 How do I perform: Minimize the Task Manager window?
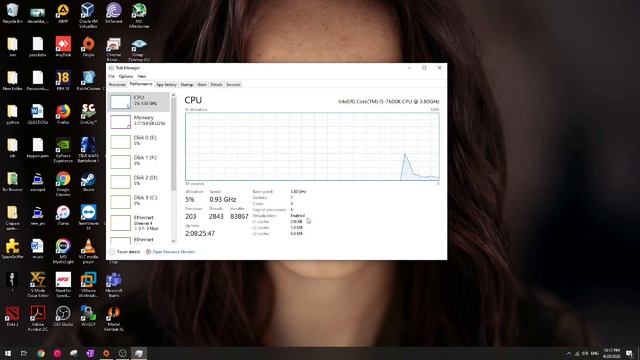[409, 68]
